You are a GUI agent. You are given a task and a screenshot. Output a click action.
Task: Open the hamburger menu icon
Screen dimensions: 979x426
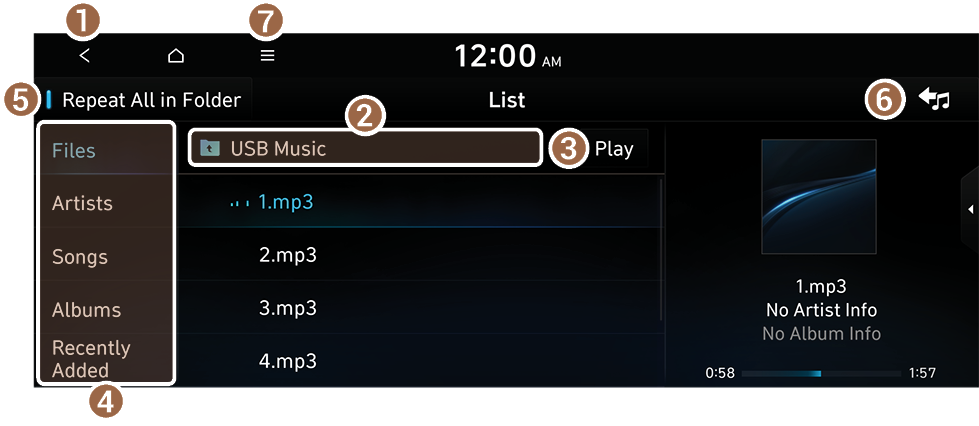pos(267,56)
